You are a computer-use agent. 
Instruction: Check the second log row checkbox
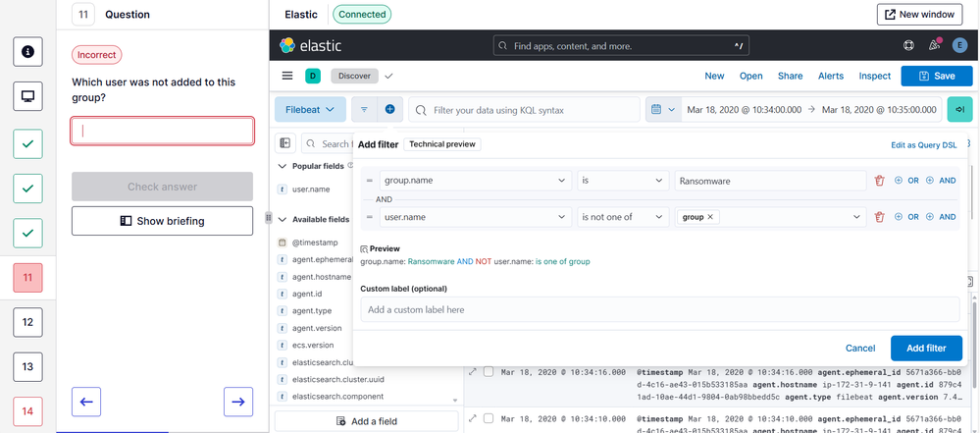[489, 418]
